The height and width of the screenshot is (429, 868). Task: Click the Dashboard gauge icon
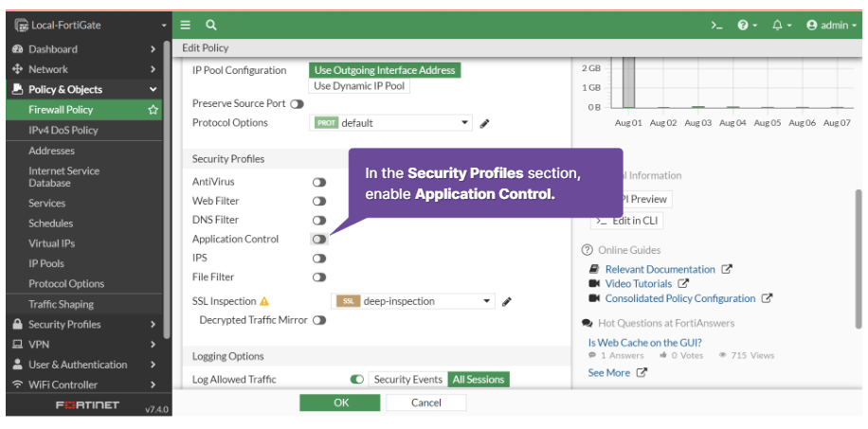(x=17, y=49)
